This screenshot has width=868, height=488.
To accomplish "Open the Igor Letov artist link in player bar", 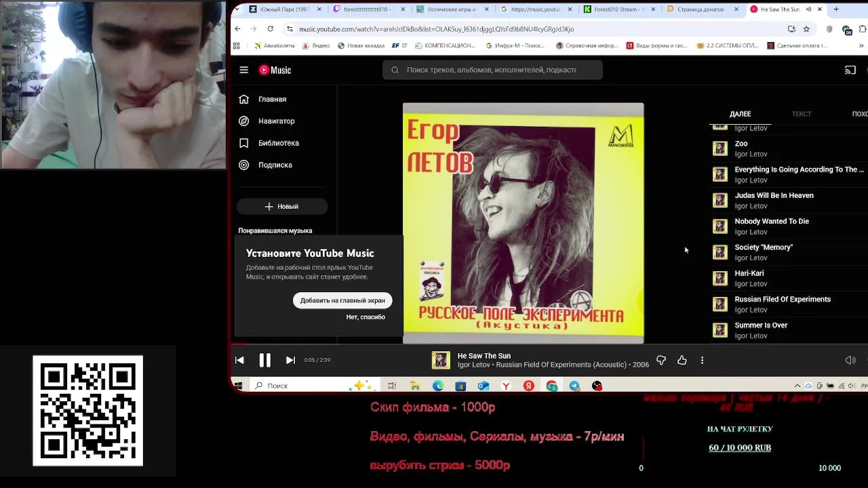I will [474, 365].
